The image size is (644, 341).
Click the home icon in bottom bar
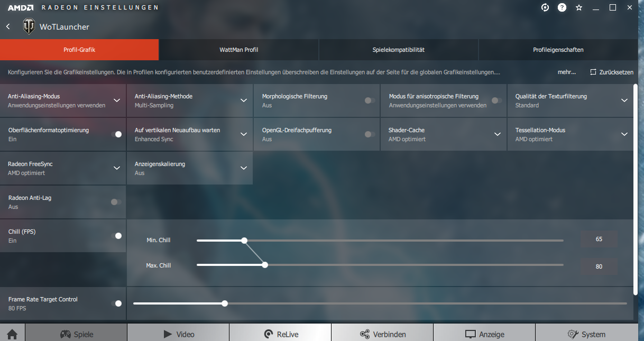pyautogui.click(x=12, y=334)
